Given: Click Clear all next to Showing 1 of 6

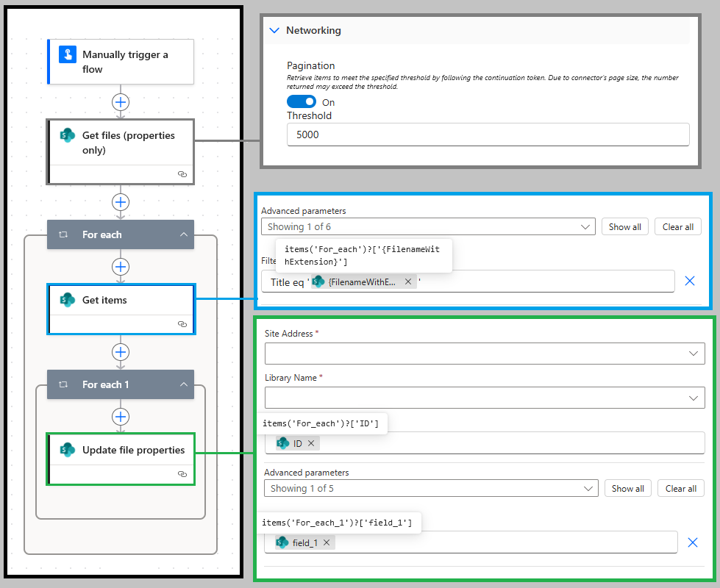Looking at the screenshot, I should (677, 226).
